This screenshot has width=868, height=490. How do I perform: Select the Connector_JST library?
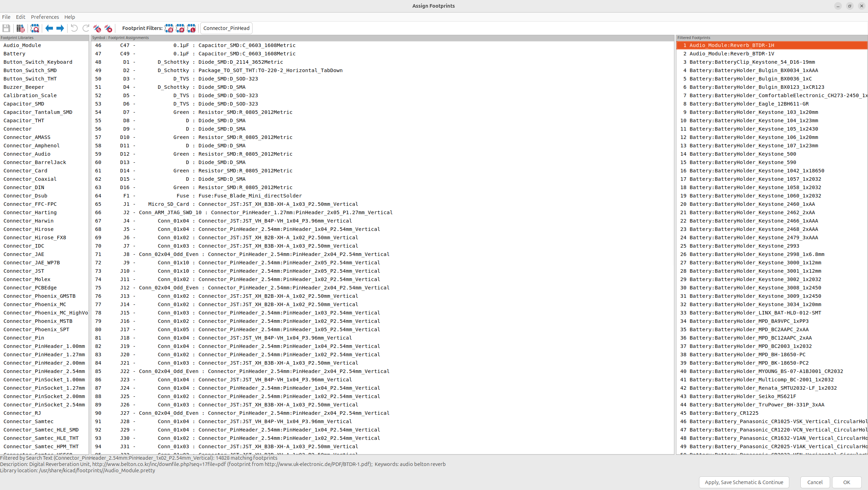(24, 271)
